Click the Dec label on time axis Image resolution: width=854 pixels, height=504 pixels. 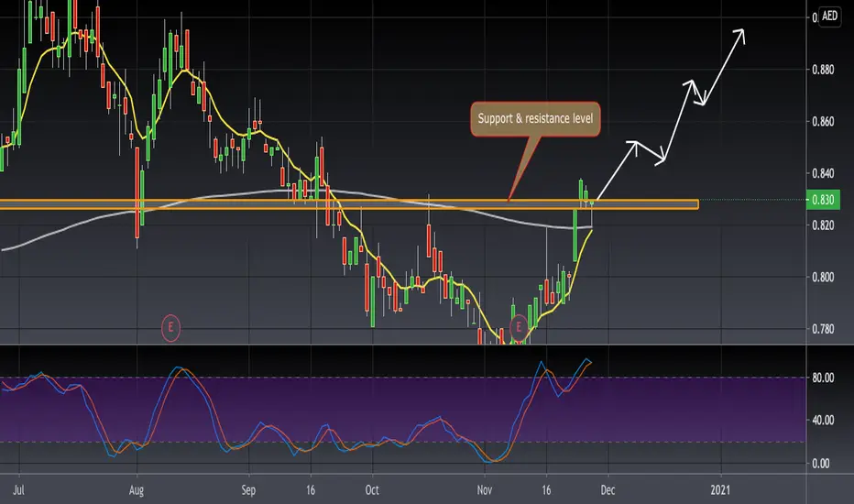tap(608, 490)
